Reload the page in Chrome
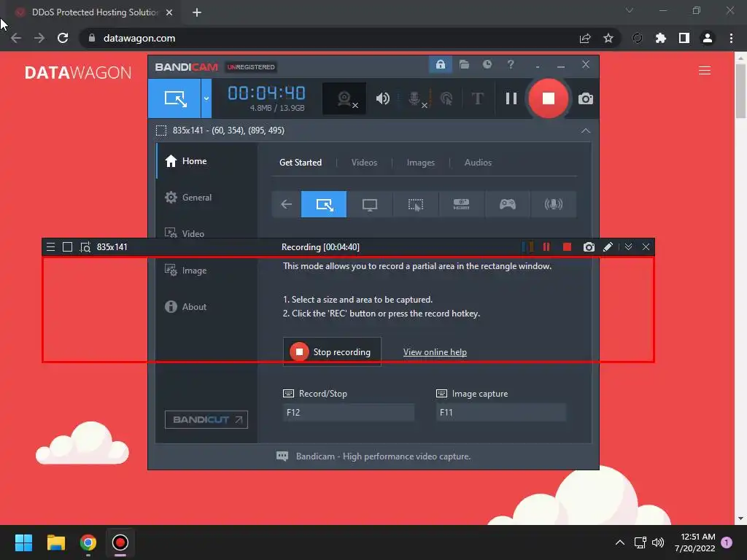 63,38
